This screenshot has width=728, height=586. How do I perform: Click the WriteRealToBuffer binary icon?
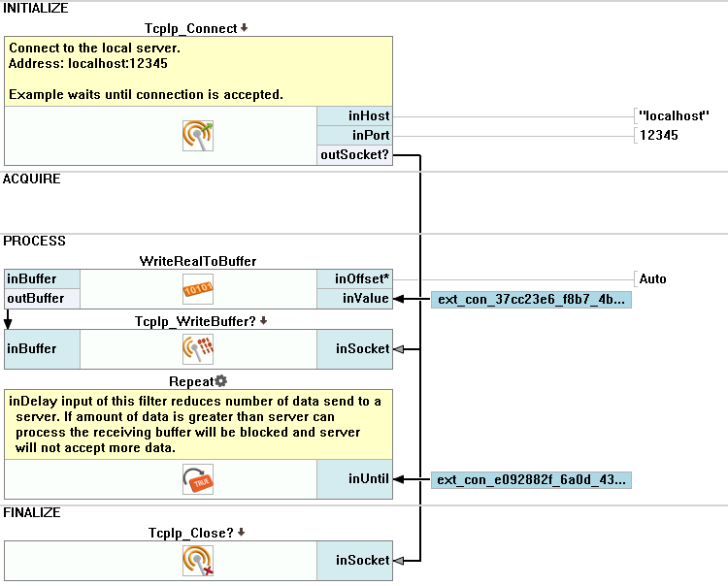pyautogui.click(x=198, y=288)
